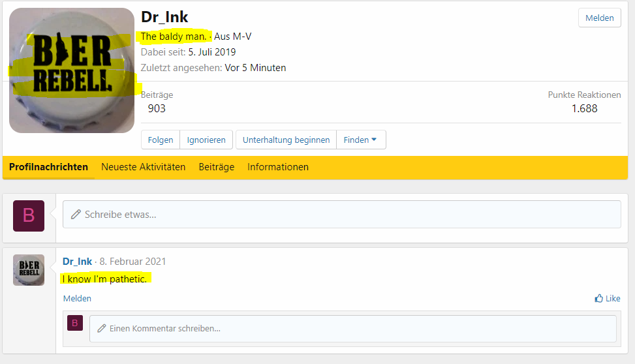Screen dimensions: 635x364
Task: Click the thumbs-up Like icon
Action: point(598,298)
